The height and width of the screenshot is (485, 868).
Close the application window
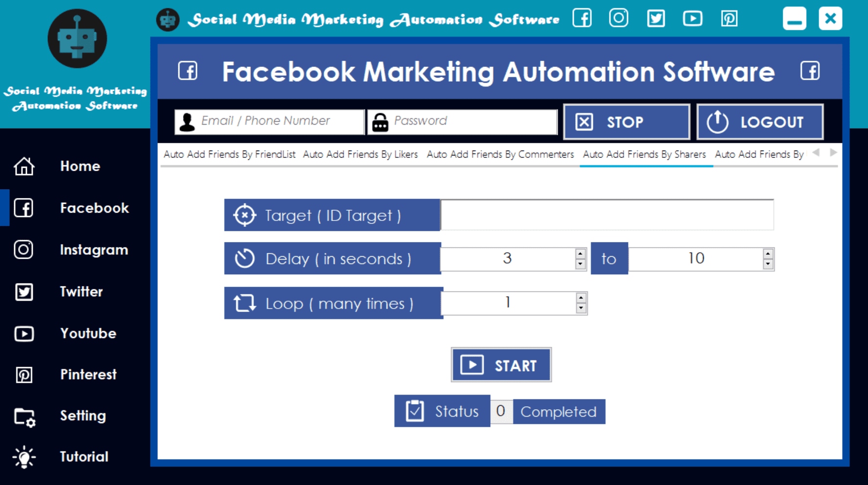coord(830,19)
